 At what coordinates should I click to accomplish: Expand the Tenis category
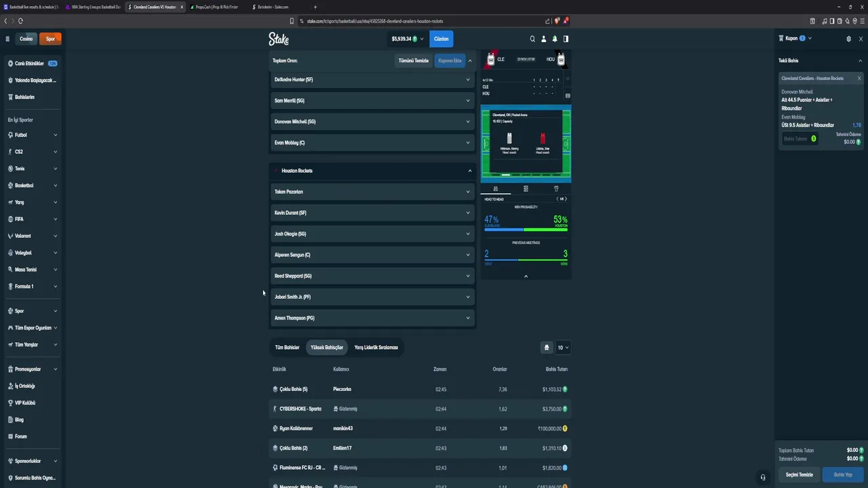[x=33, y=168]
